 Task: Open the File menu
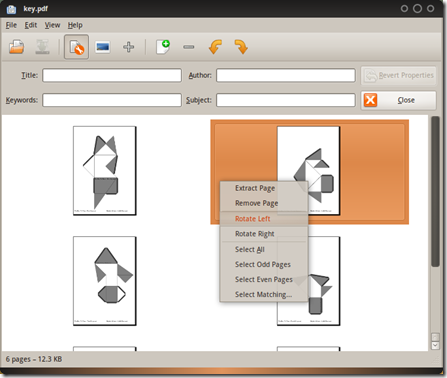(x=11, y=25)
